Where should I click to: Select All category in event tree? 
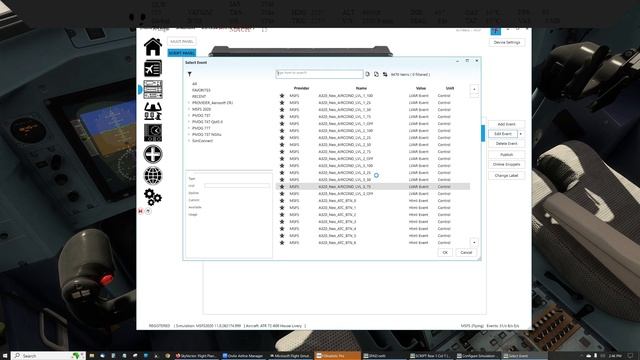point(194,84)
